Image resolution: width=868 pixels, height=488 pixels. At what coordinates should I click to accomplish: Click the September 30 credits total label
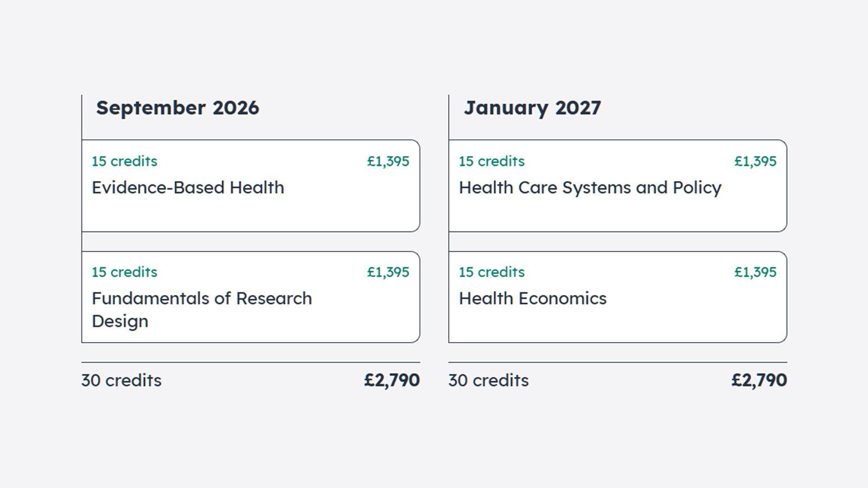121,381
